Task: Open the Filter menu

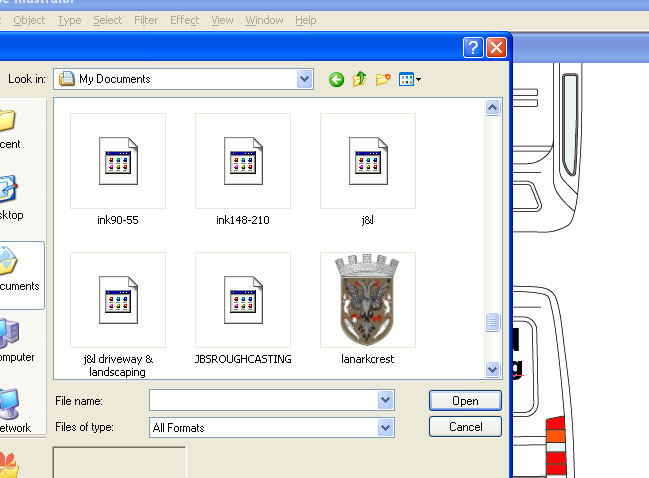Action: click(146, 20)
